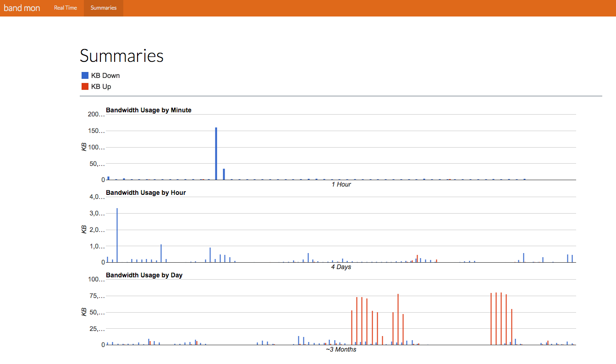Click the 3,0 y-axis label in Hour chart
Screen dimensions: 616x364
coord(97,214)
